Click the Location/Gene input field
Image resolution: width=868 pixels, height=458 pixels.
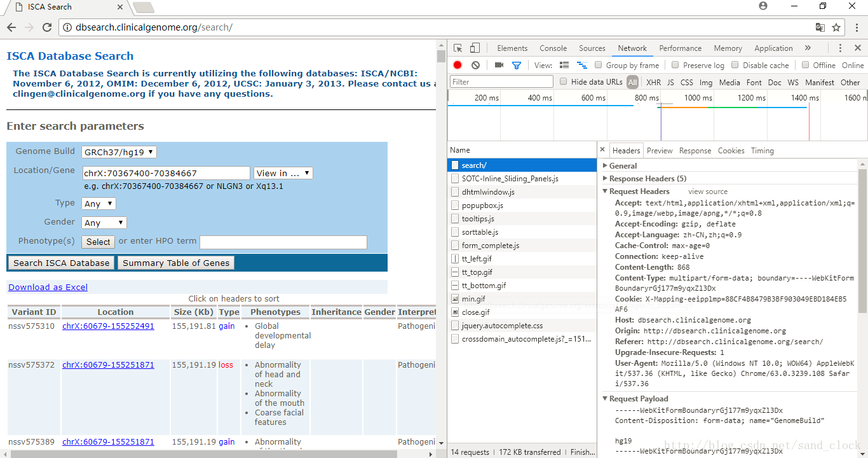tap(166, 173)
